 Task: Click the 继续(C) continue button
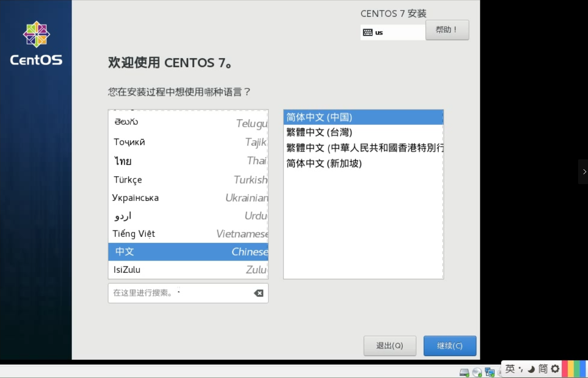click(450, 346)
